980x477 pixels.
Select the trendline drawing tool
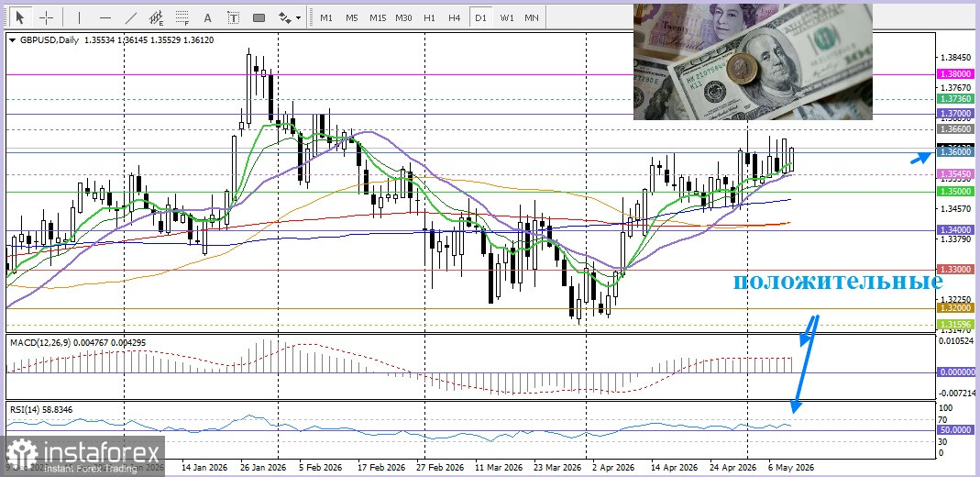click(131, 17)
